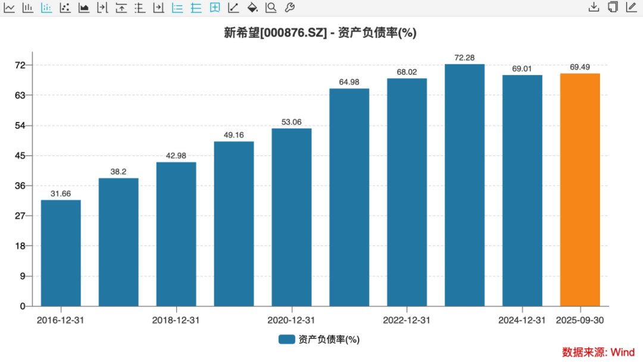Click the 42.98 data label
This screenshot has width=643, height=364.
click(176, 156)
